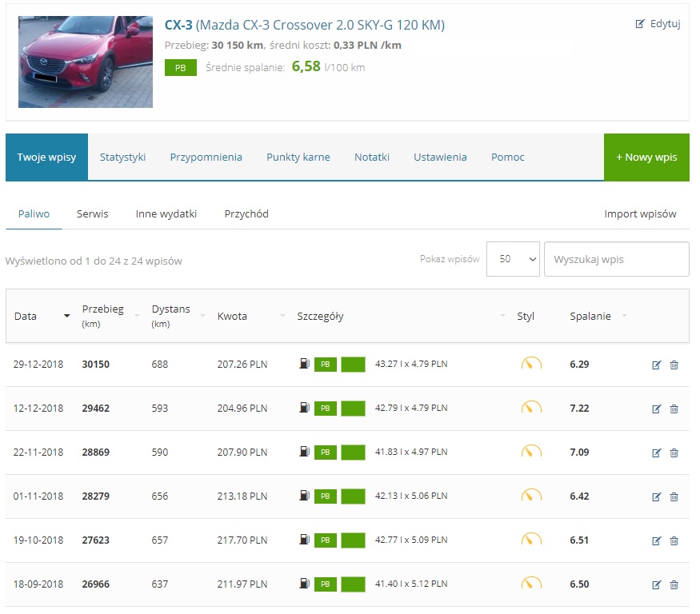Click the green fuel level bar for 29-12-2018

[x=353, y=365]
